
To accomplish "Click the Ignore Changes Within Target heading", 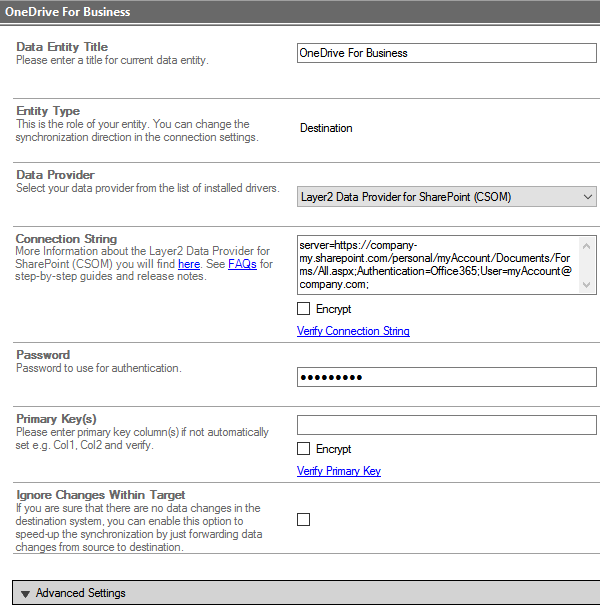I will coord(100,495).
